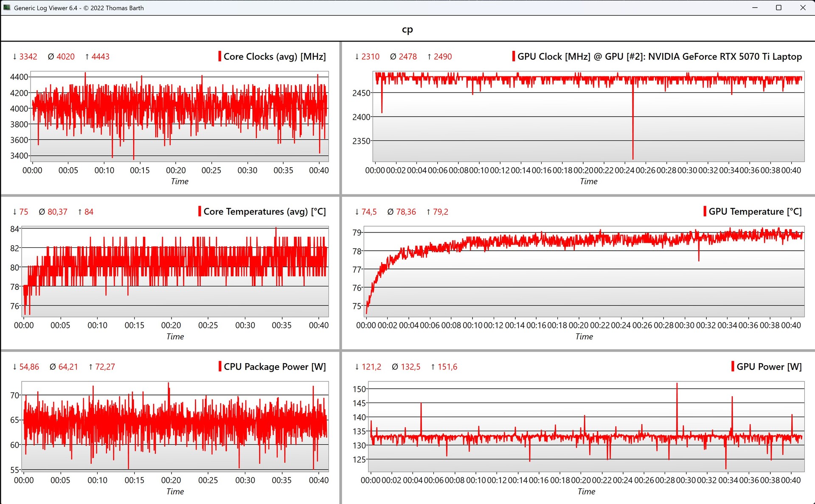Click the red GPU Temperature legend marker
The height and width of the screenshot is (504, 815).
tap(705, 211)
